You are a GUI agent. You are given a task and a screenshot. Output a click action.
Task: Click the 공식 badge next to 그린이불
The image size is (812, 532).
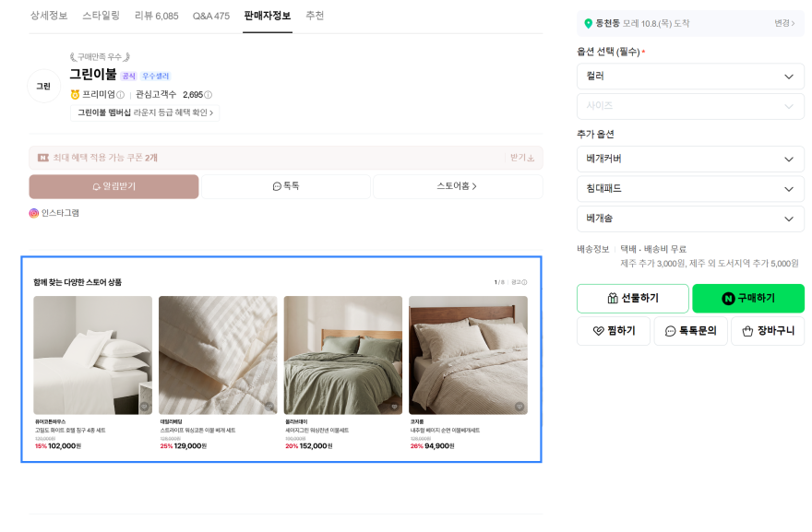click(128, 77)
